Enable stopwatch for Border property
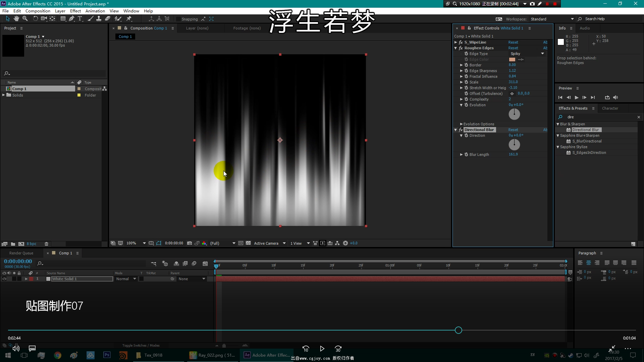 [466, 65]
